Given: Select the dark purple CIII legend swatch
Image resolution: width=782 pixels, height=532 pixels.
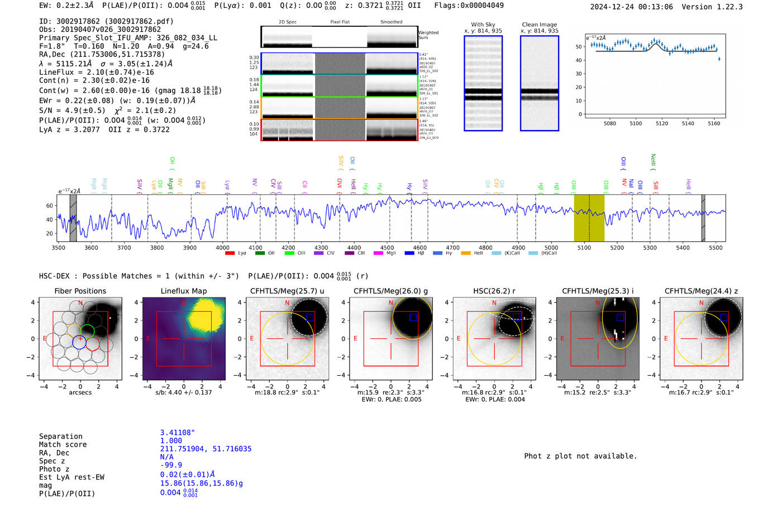Looking at the screenshot, I should pos(350,253).
